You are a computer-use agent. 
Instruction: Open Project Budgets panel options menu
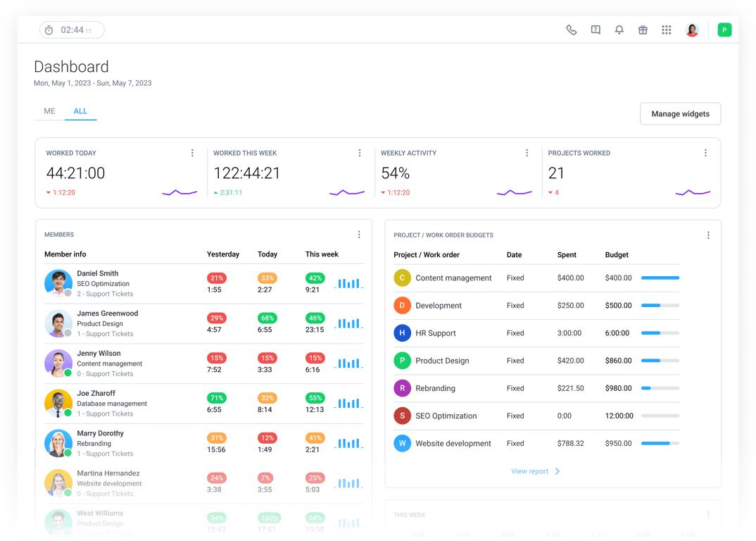click(x=708, y=235)
